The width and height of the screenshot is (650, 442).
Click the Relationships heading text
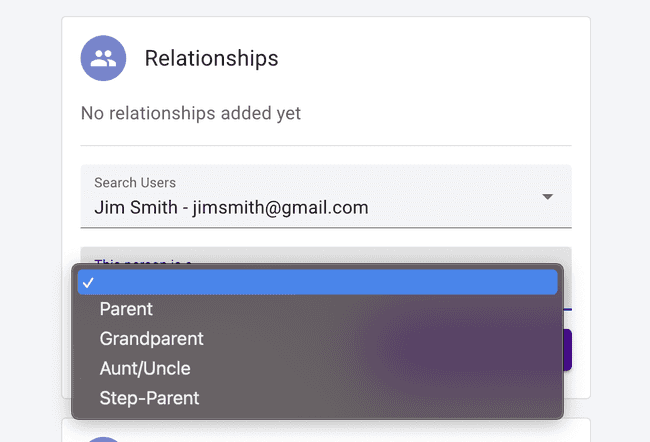point(211,58)
